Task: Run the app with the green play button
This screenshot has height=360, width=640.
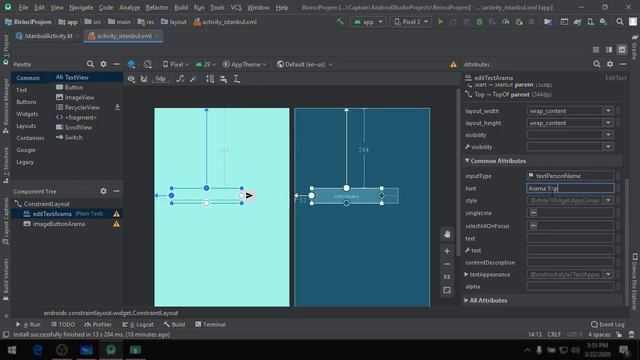Action: (440, 22)
